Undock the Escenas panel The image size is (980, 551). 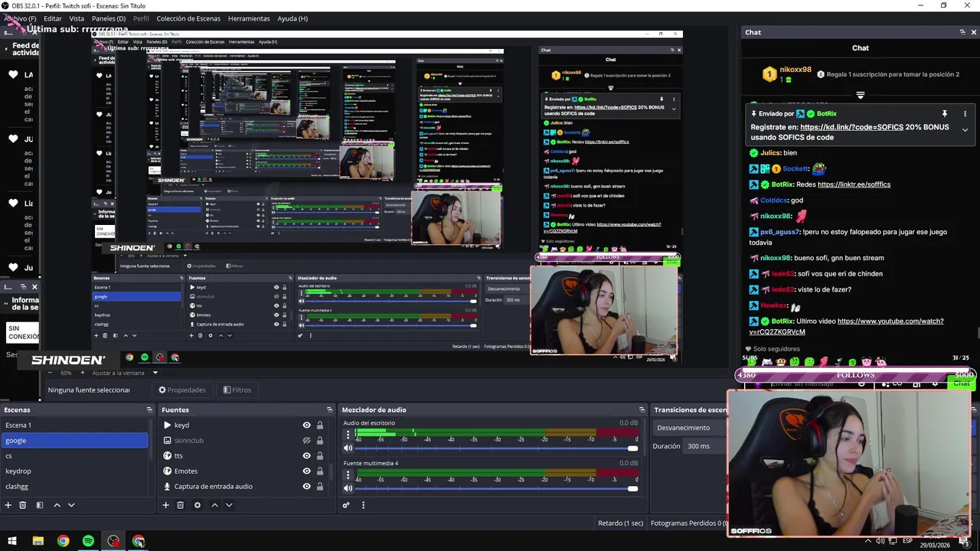[x=149, y=410]
